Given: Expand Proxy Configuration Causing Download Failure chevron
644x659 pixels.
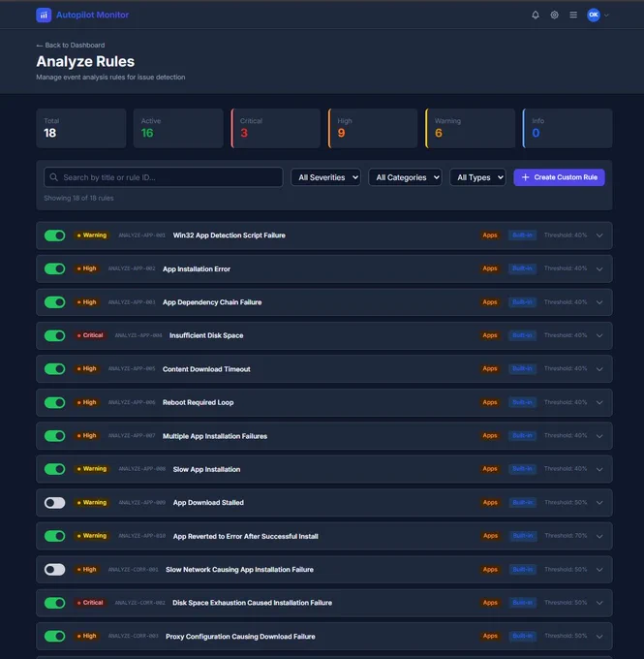Looking at the screenshot, I should click(x=599, y=637).
